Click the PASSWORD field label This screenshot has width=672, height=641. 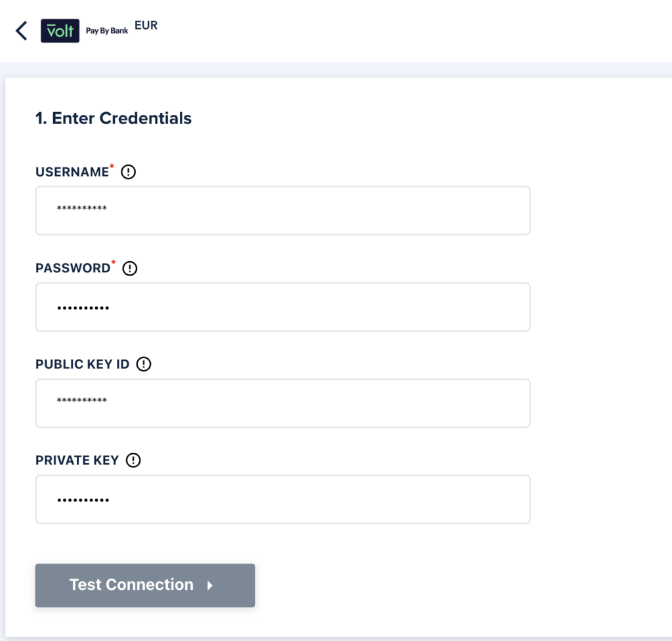click(73, 268)
